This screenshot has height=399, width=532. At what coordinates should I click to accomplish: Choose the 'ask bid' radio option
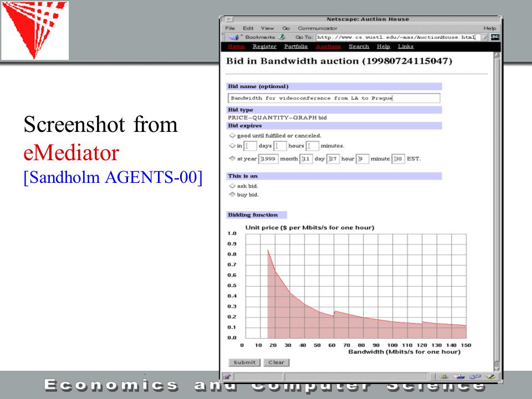click(x=232, y=186)
